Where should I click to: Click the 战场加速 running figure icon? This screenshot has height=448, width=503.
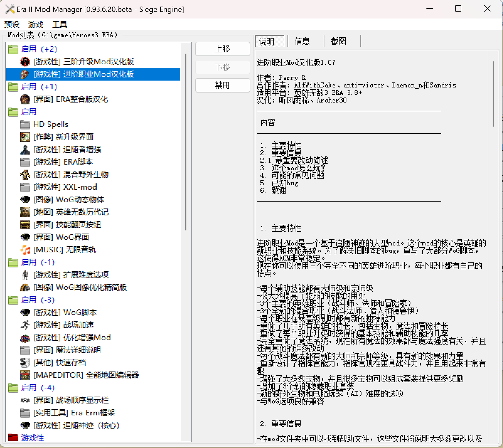[x=25, y=325]
